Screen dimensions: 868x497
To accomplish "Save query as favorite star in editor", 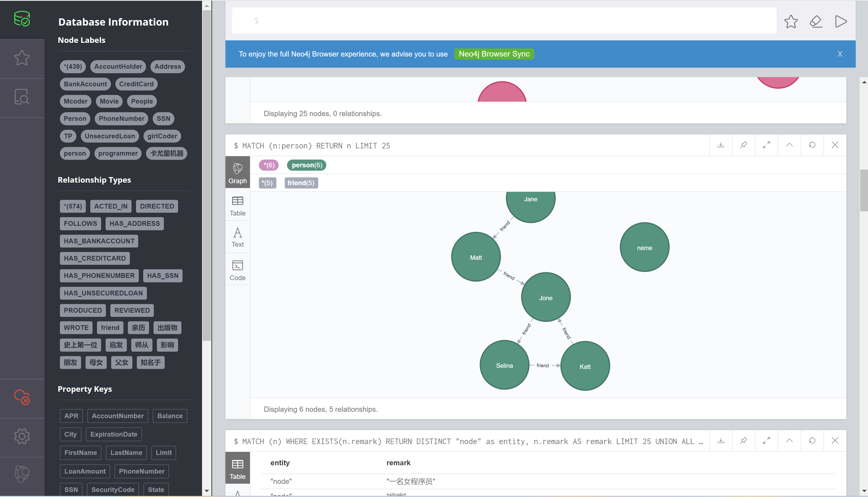I will (791, 21).
